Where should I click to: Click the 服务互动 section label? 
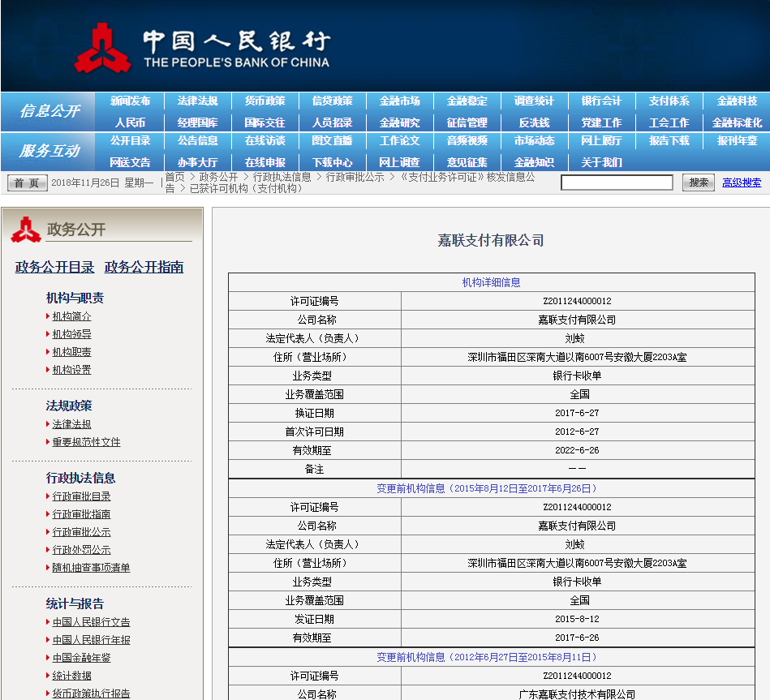(49, 151)
